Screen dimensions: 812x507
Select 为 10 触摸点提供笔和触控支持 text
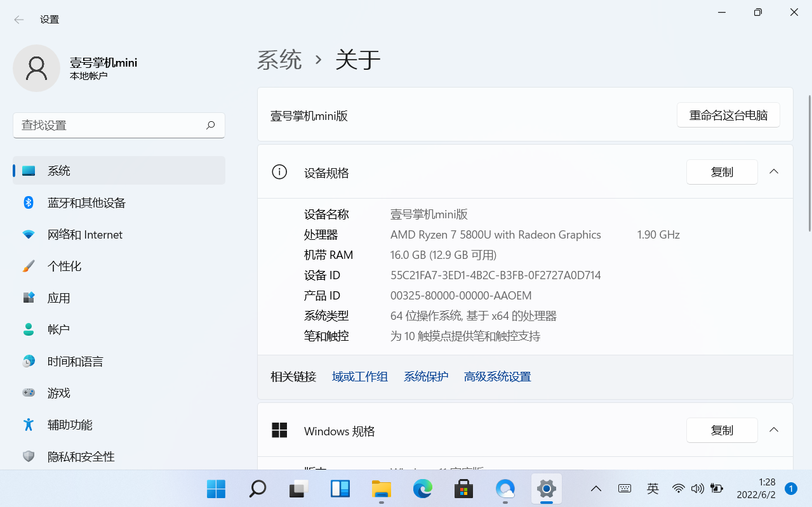[465, 336]
